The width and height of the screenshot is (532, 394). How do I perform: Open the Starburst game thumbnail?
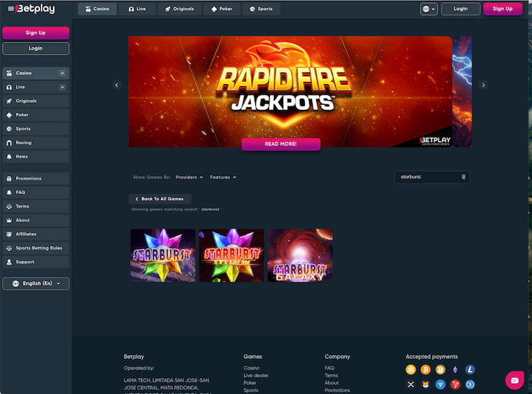click(x=163, y=255)
